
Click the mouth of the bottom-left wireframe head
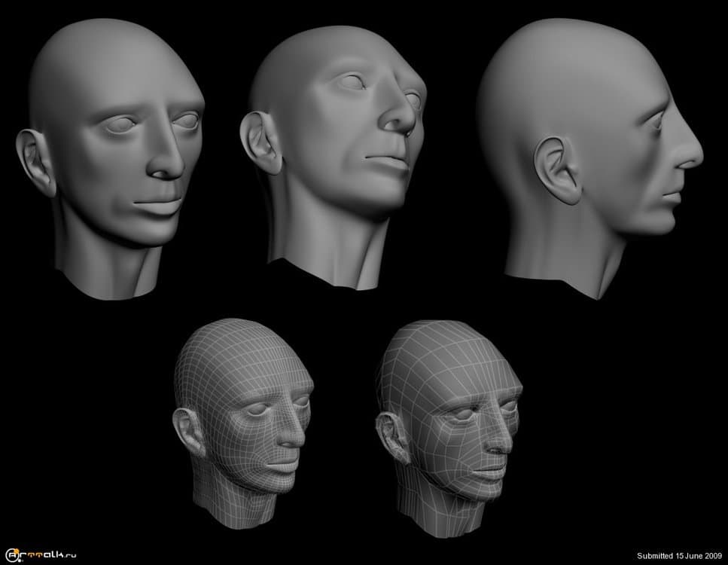pos(282,467)
